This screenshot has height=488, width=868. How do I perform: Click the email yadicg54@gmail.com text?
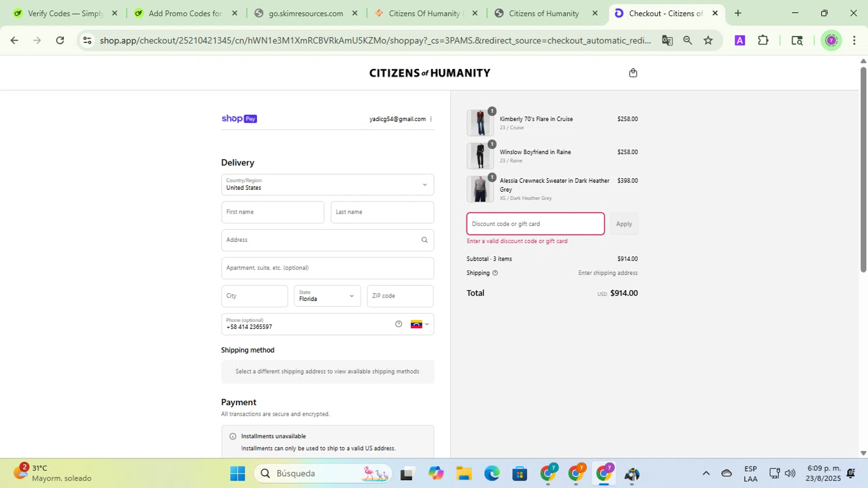pyautogui.click(x=398, y=119)
